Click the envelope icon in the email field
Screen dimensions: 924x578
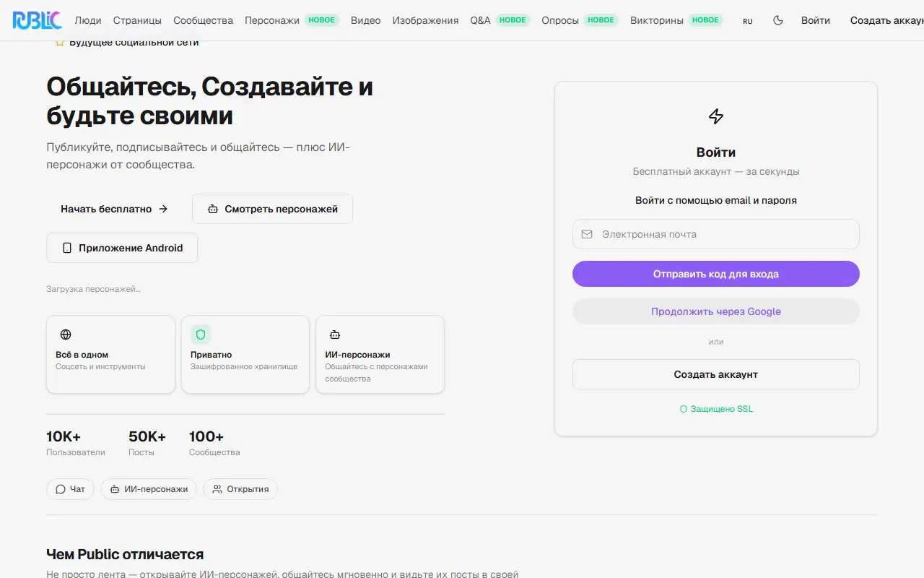[587, 234]
